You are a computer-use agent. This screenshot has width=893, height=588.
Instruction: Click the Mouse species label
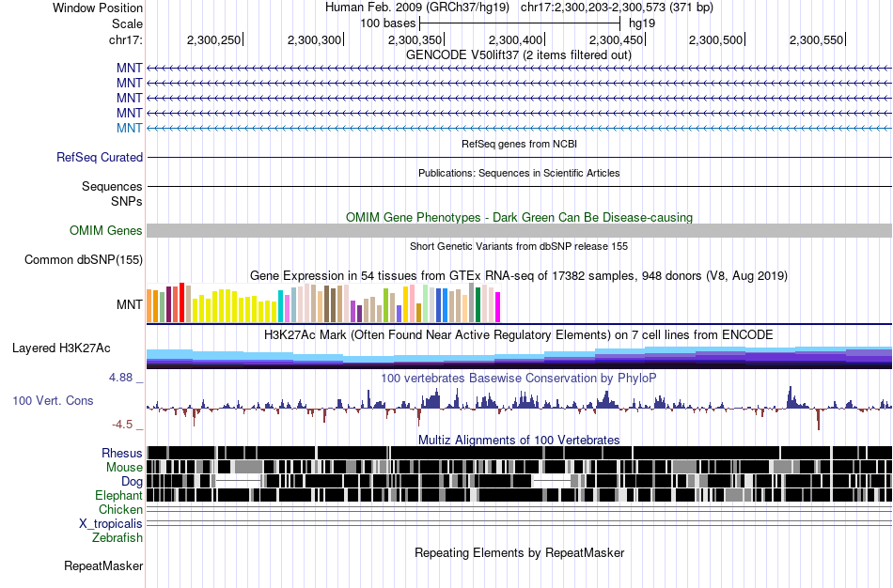(124, 468)
